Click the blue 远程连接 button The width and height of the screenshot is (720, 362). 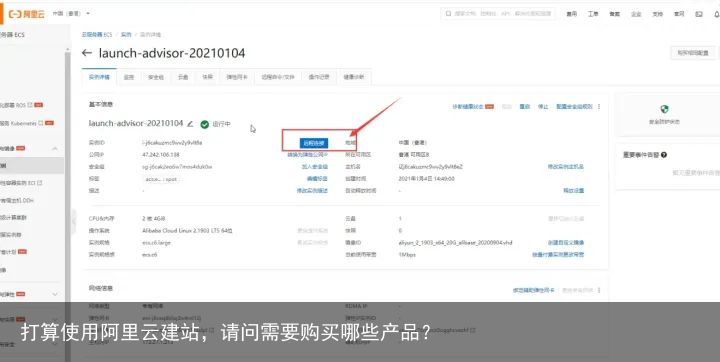tap(314, 143)
